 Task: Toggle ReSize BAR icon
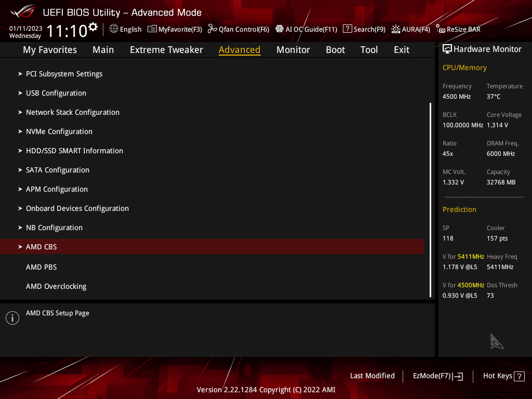[441, 29]
